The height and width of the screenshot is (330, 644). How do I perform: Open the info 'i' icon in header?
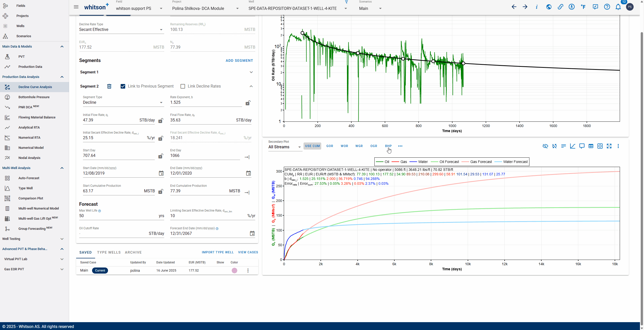click(x=536, y=7)
